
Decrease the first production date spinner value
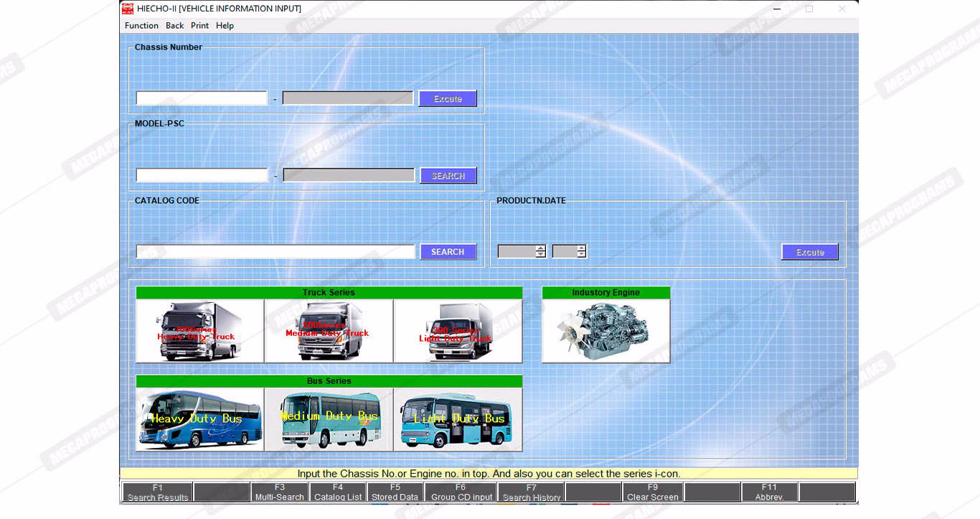[540, 255]
